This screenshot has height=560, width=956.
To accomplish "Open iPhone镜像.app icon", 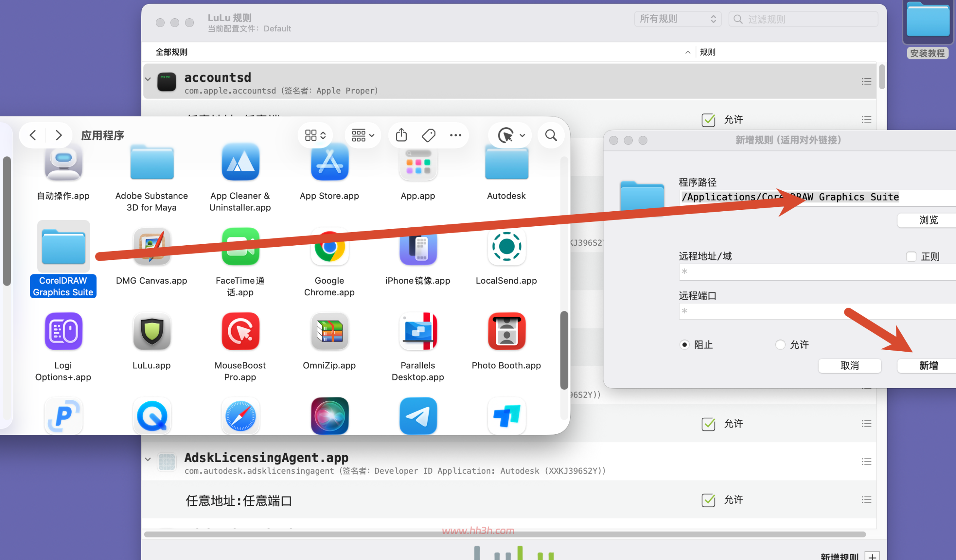I will pos(418,247).
